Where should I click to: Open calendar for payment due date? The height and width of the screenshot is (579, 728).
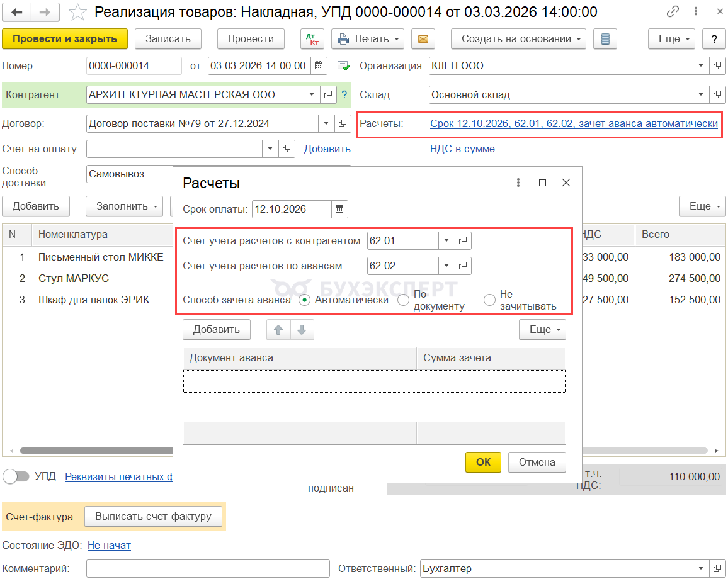[x=339, y=210]
